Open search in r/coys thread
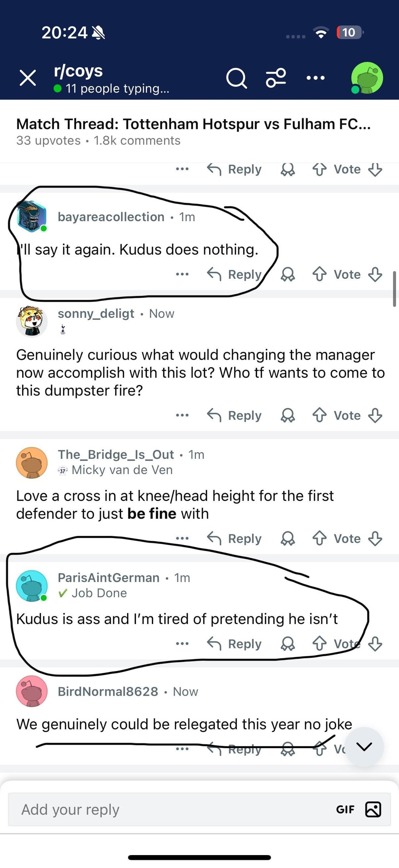 coord(236,78)
